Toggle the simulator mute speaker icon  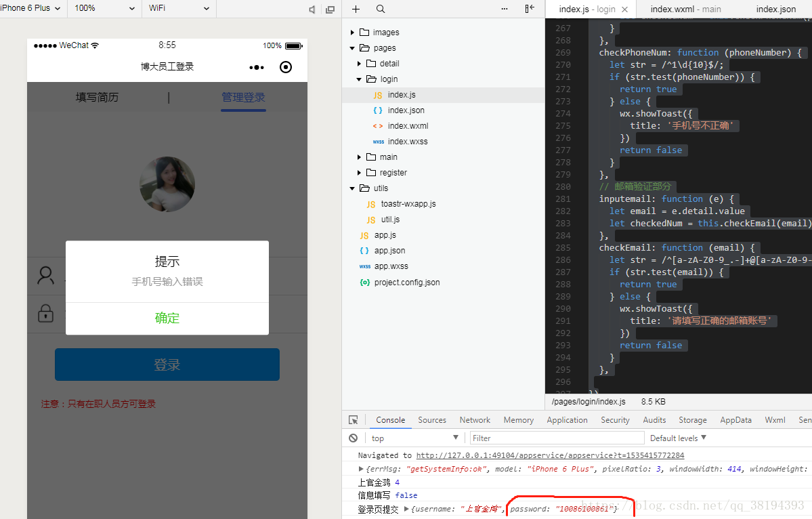[312, 9]
